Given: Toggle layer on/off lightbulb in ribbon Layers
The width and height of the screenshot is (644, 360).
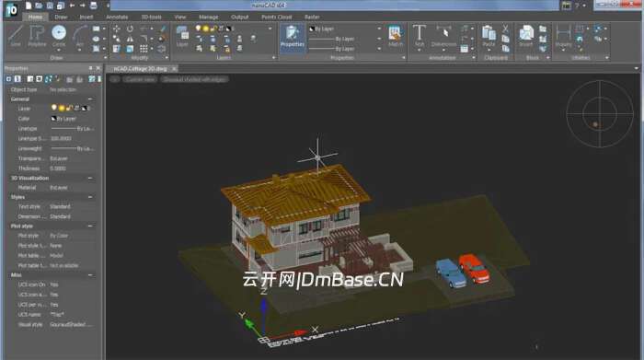Looking at the screenshot, I should click(198, 29).
